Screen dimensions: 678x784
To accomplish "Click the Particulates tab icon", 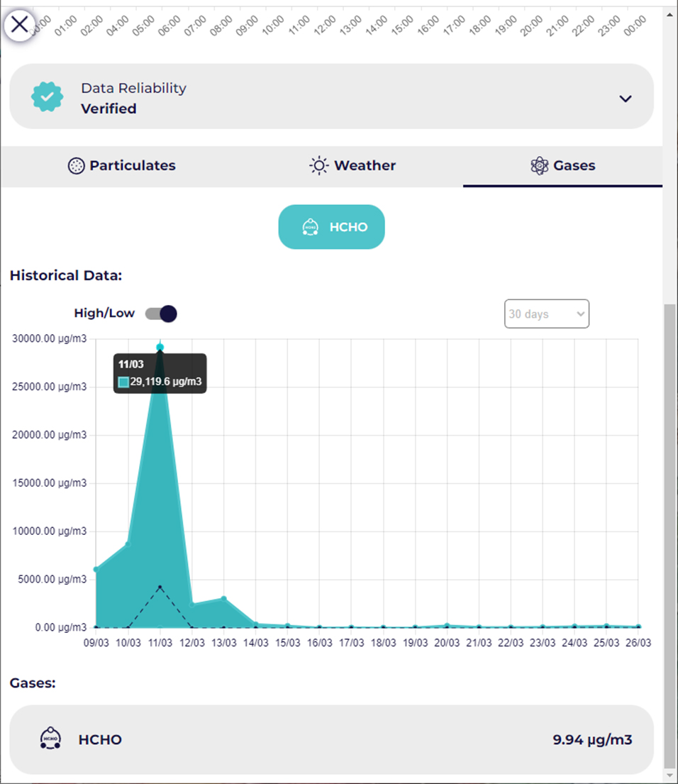I will coord(76,166).
